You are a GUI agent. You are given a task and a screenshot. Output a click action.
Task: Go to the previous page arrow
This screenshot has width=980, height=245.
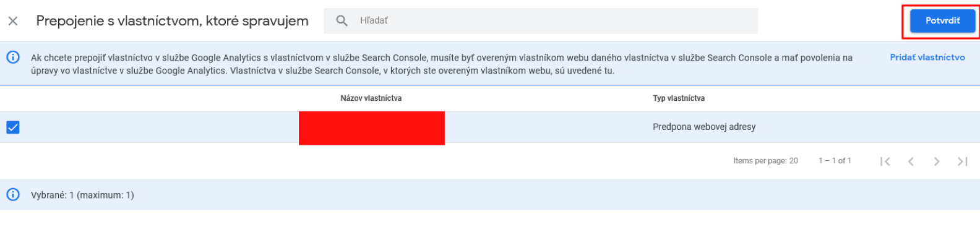tap(911, 161)
